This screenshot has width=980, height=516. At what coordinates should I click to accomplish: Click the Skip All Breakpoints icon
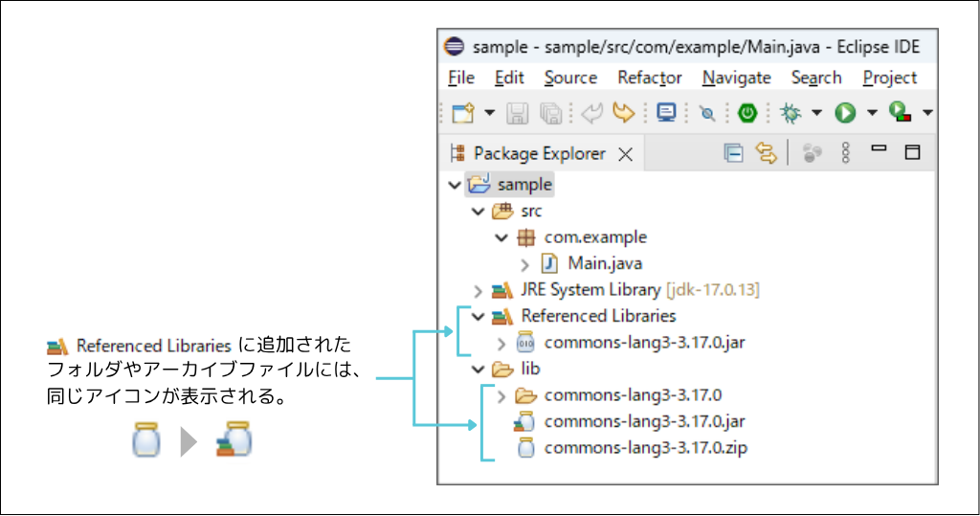[x=707, y=113]
